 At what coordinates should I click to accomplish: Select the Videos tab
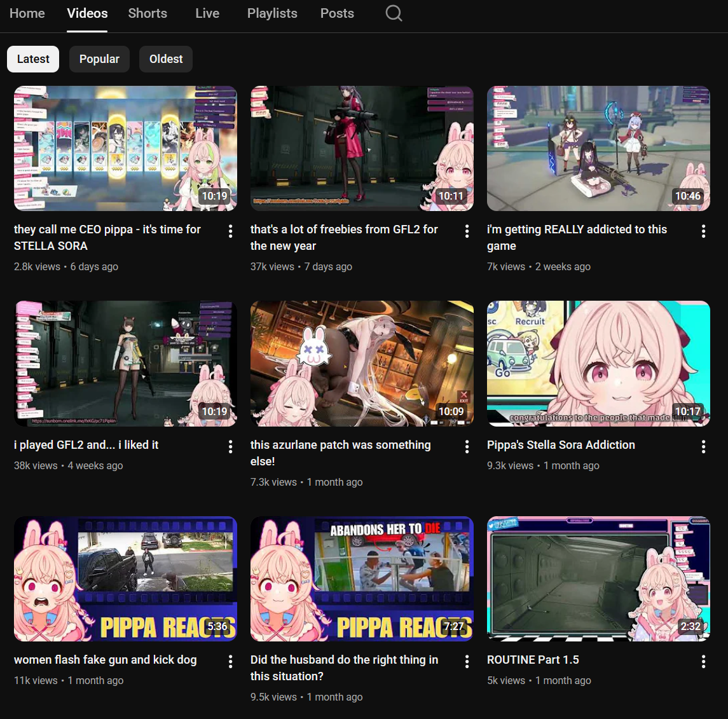(87, 13)
